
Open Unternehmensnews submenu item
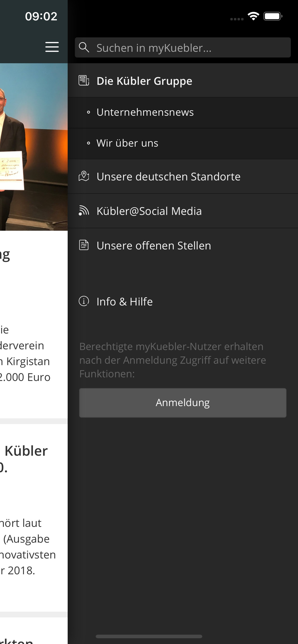pyautogui.click(x=183, y=113)
